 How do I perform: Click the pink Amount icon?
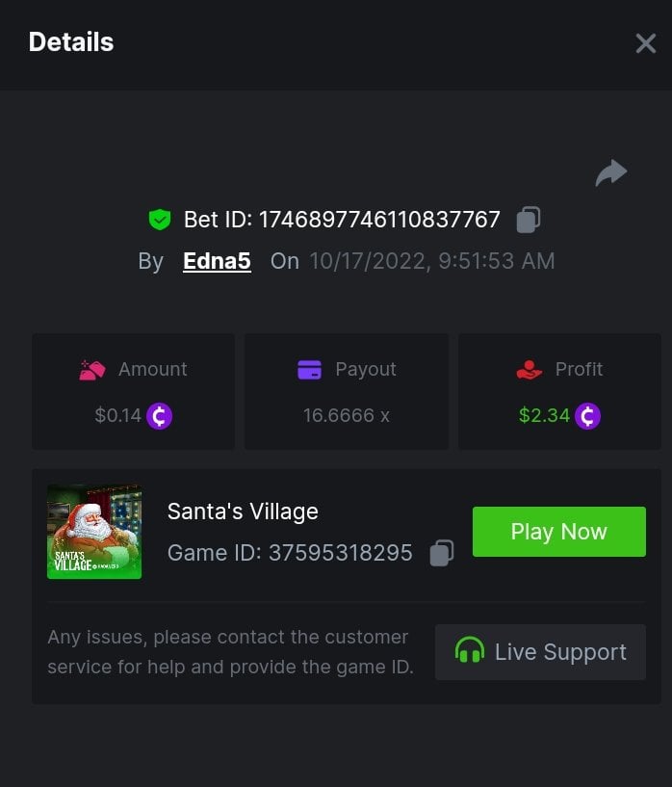(x=92, y=370)
